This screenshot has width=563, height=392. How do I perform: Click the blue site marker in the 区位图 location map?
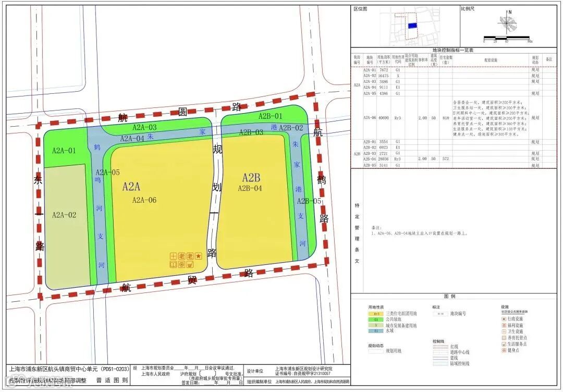click(412, 26)
